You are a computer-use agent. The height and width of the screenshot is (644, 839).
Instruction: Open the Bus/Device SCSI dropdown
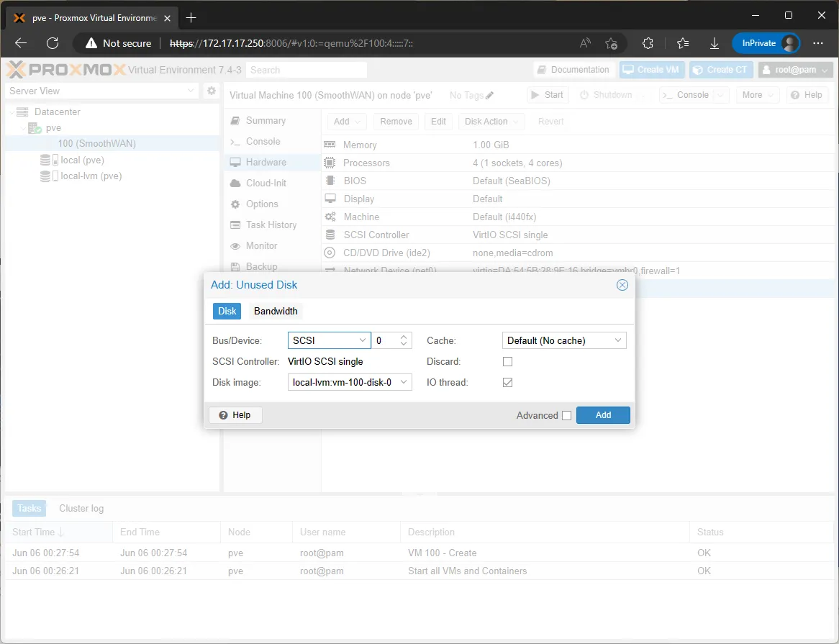pyautogui.click(x=362, y=341)
